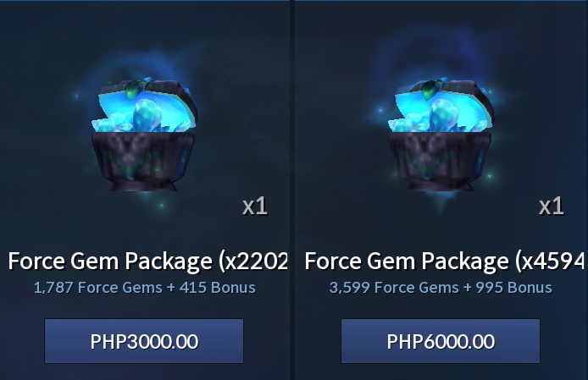
Task: Click the 1,787 Force Gems bonus text
Action: 144,288
